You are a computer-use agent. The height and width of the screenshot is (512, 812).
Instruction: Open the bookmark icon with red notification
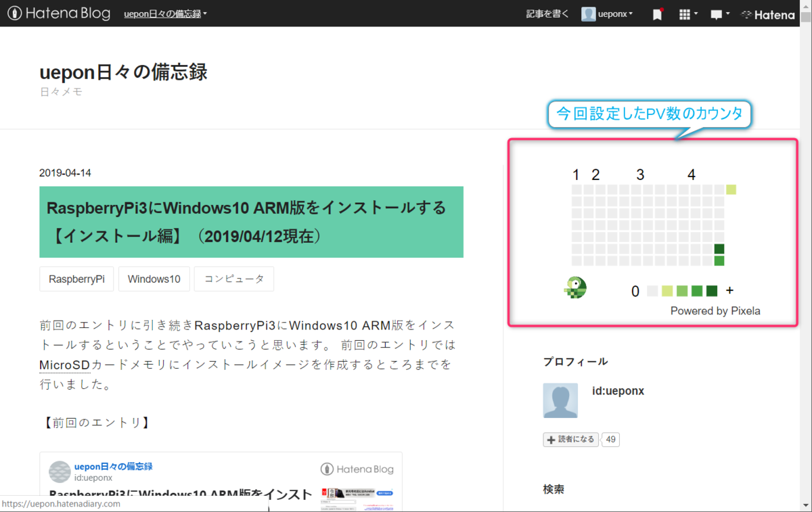coord(658,14)
